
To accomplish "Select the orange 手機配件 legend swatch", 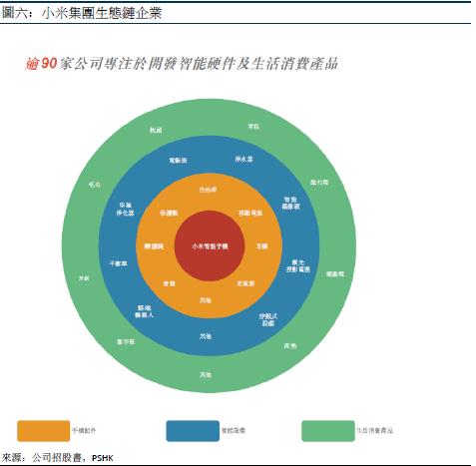I will click(x=44, y=431).
